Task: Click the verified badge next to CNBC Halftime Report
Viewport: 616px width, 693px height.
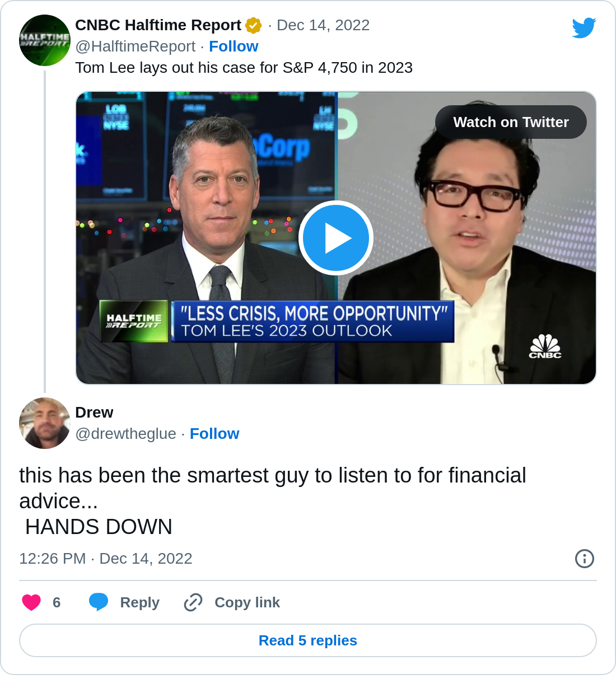Action: click(253, 25)
